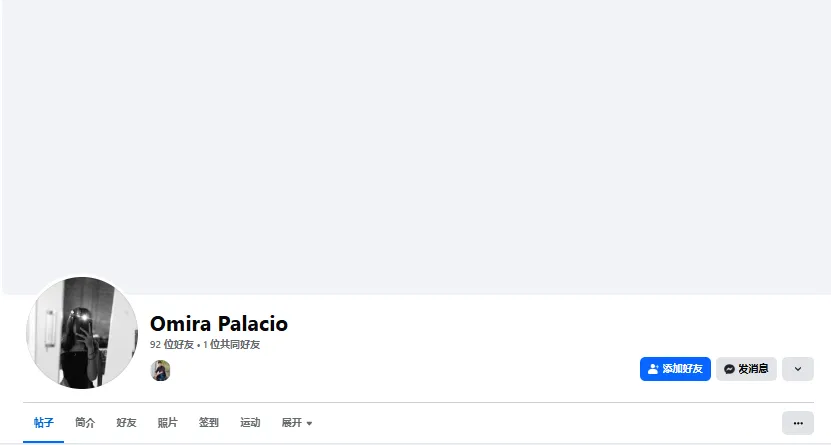Open Omira Palacio's profile picture

tap(82, 333)
